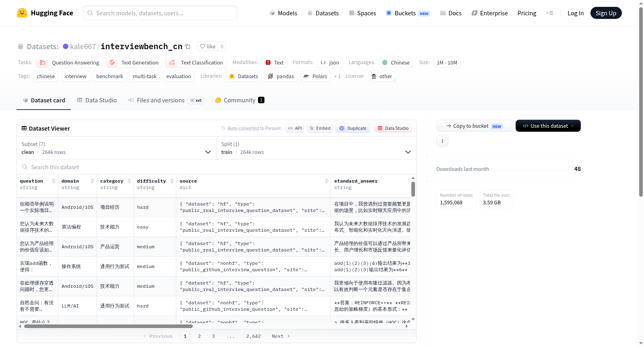644x347 pixels.
Task: Go to Buckets in top navigation
Action: coord(408,13)
